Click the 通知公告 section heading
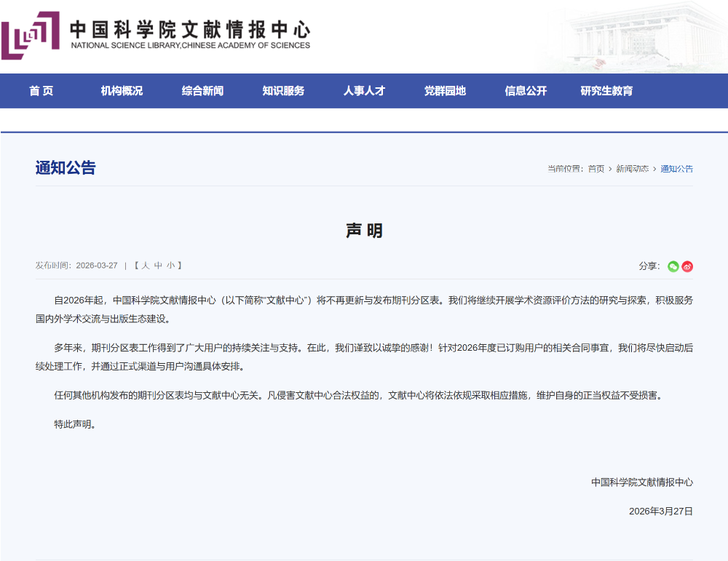Screen dimensions: 728x561 (66, 167)
